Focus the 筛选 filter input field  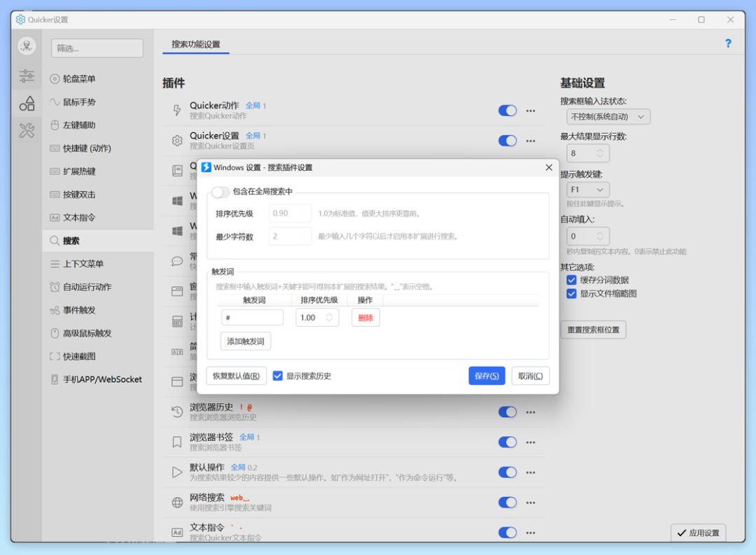97,48
